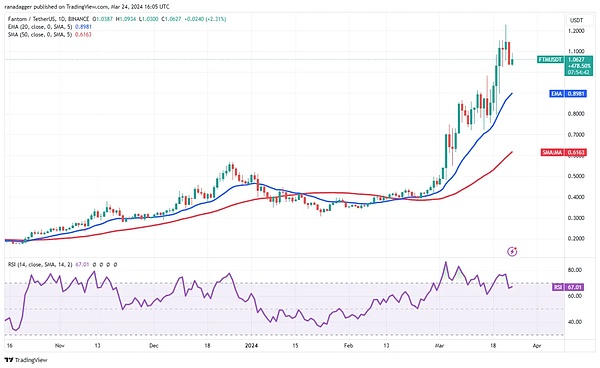This screenshot has height=368, width=600.
Task: Select the FTMUSDT price label tag
Action: pos(551,60)
